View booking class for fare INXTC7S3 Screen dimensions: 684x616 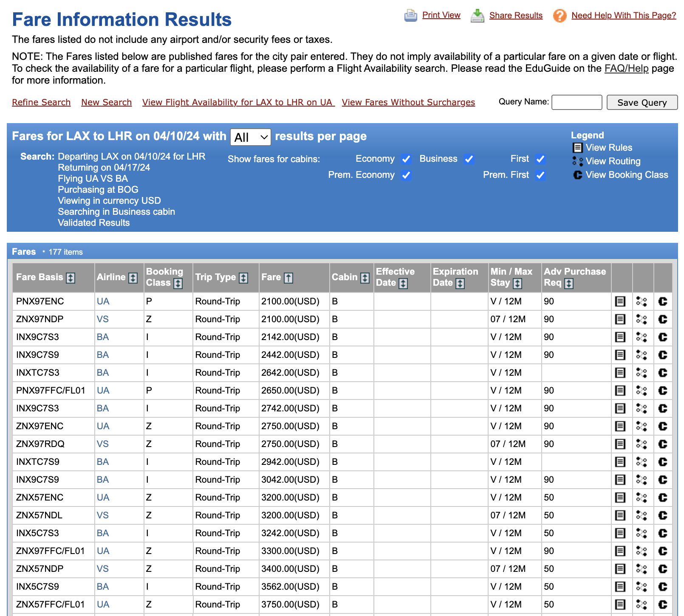663,373
